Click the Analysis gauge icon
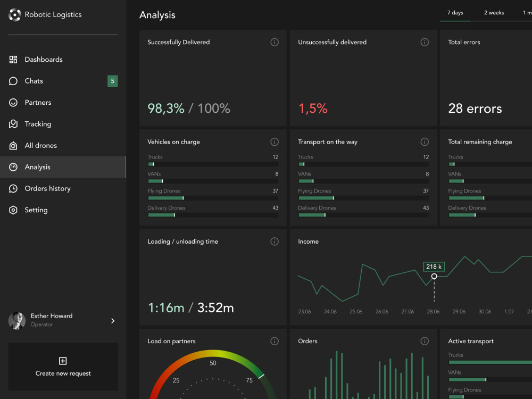Screen dimensions: 532x399 13,167
